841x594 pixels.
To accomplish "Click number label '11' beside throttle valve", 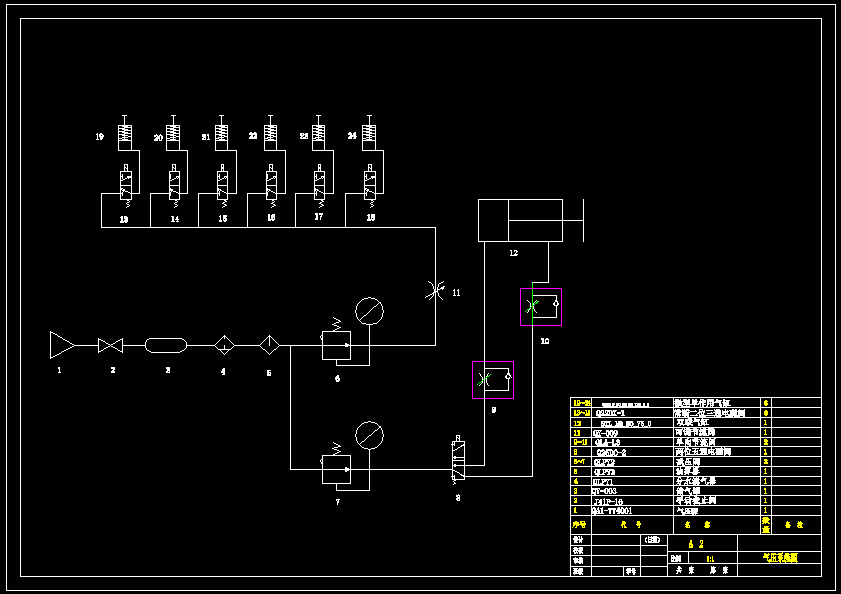I will (456, 292).
